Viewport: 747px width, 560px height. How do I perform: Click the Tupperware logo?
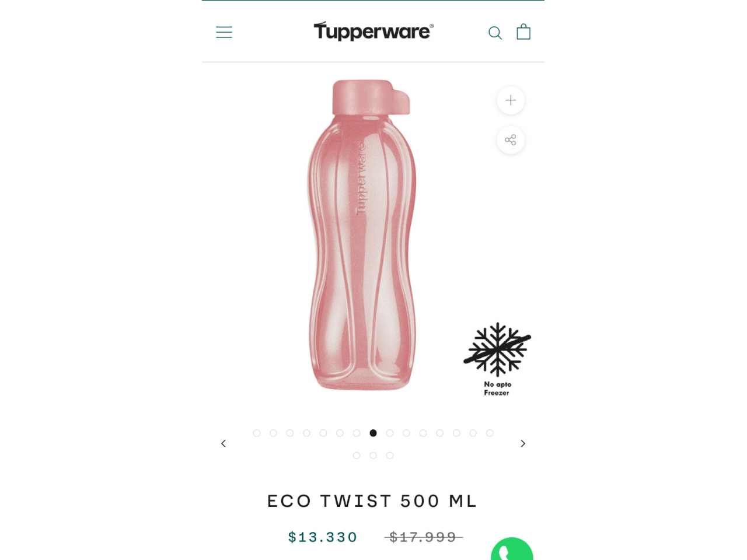coord(373,31)
